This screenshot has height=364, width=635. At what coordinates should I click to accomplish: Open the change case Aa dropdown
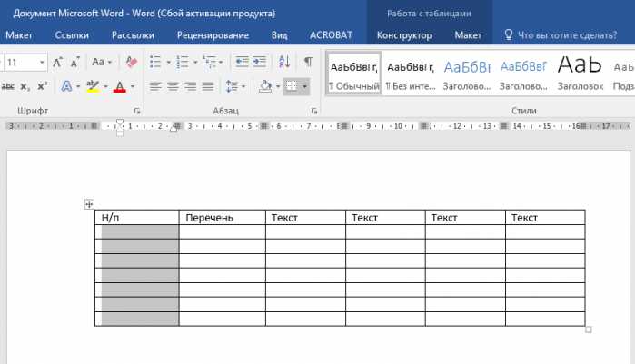click(102, 62)
